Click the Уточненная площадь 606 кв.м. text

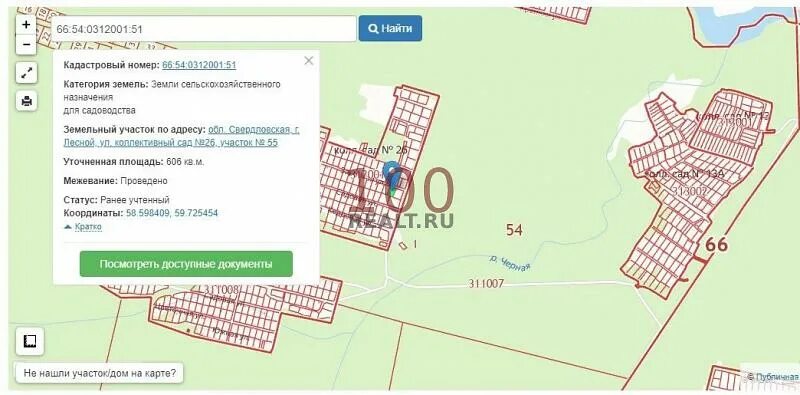click(x=134, y=162)
